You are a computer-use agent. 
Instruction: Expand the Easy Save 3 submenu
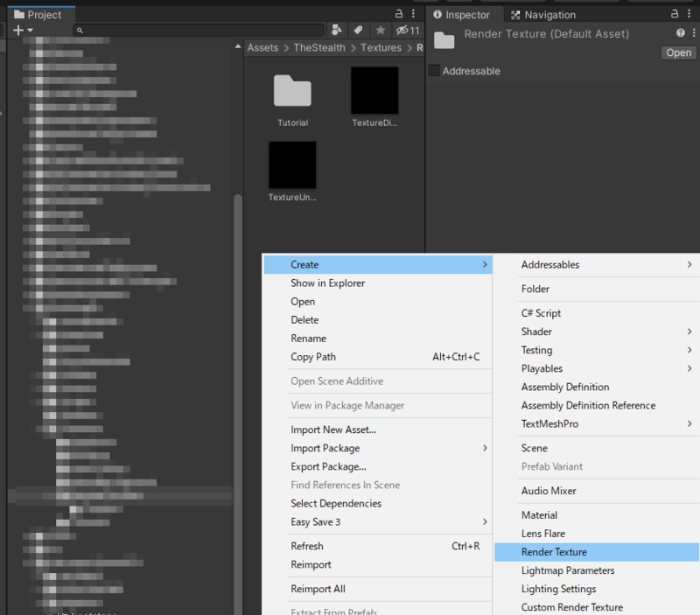(378, 521)
